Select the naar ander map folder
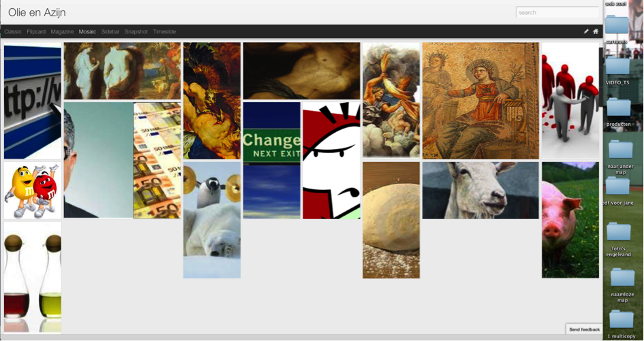This screenshot has width=644, height=341. tap(620, 149)
